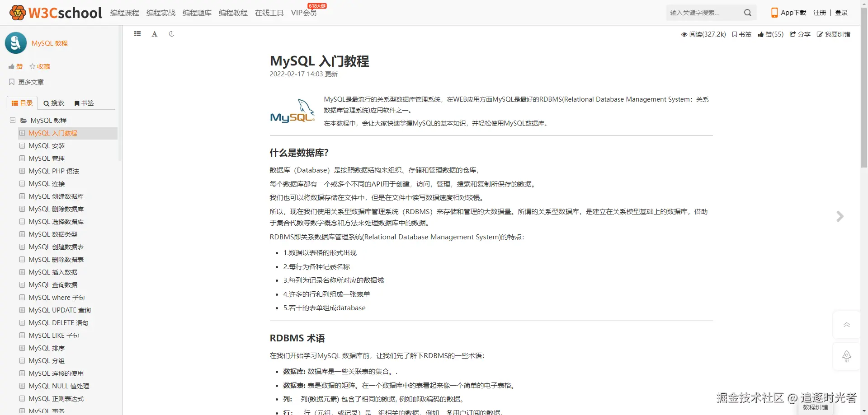Open MySQL where 子句 chapter
Viewport: 868px width, 415px height.
pos(57,298)
